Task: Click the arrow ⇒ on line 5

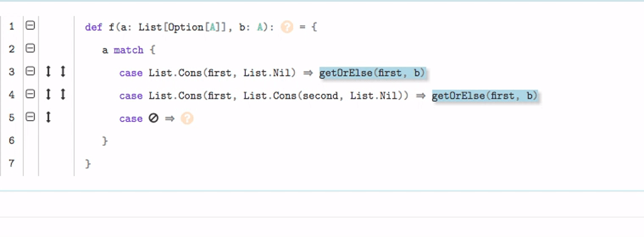Action: pos(170,119)
